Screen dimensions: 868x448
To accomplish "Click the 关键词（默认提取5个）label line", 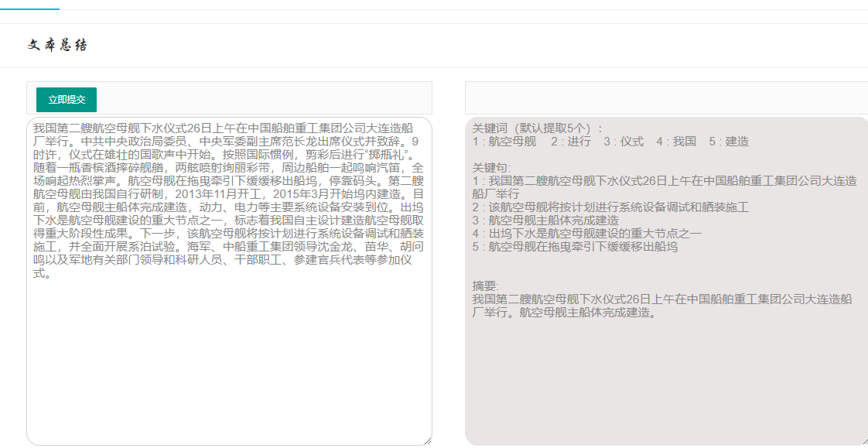I will point(538,128).
